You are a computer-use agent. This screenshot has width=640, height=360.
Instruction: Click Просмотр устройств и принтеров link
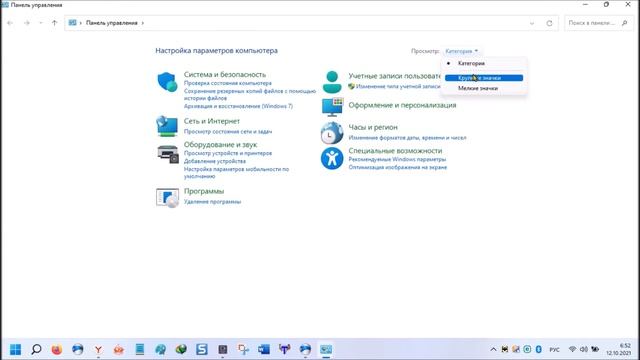point(228,153)
